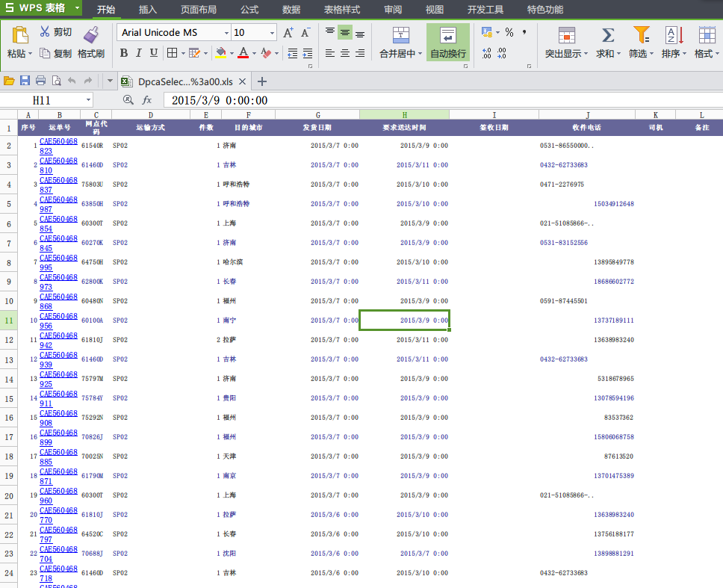Increase indent icon
Screen dimensions: 723x588
[308, 53]
